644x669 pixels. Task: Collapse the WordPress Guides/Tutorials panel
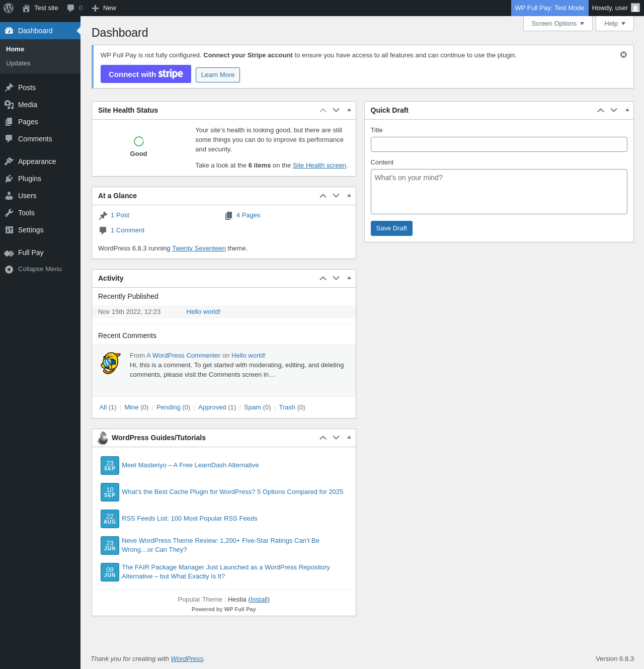coord(349,437)
